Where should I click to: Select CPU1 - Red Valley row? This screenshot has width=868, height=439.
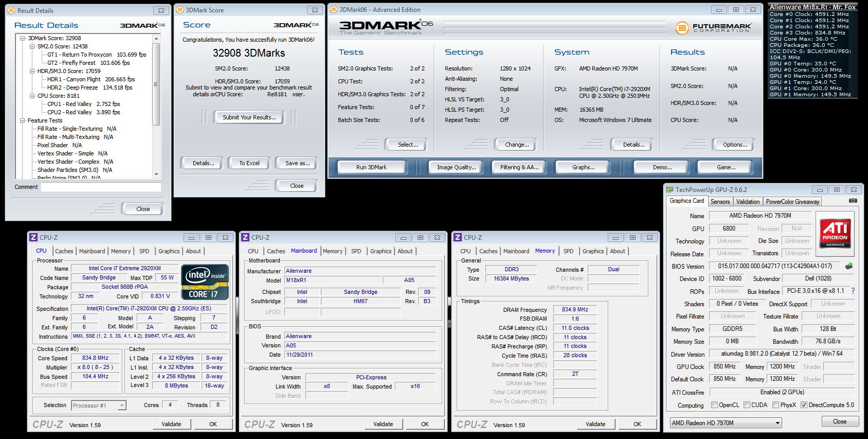83,104
